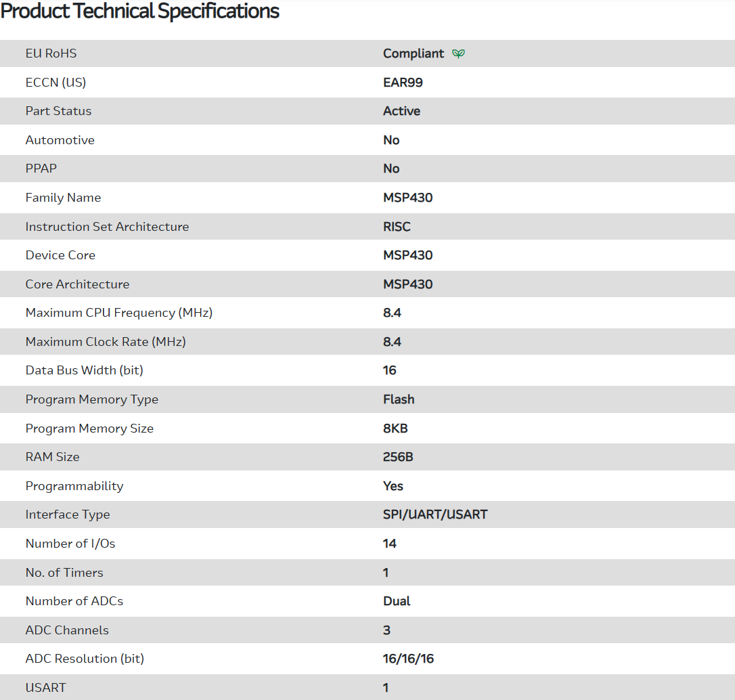Click the Maximum CPU Frequency (MHz) label
735x700 pixels.
118,313
